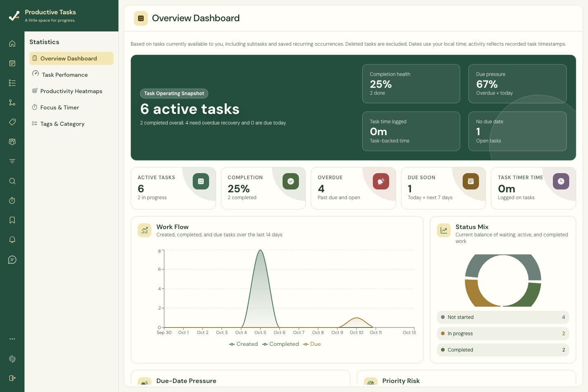Click the 'Today + next 7 days' text
The width and height of the screenshot is (588, 392).
430,198
